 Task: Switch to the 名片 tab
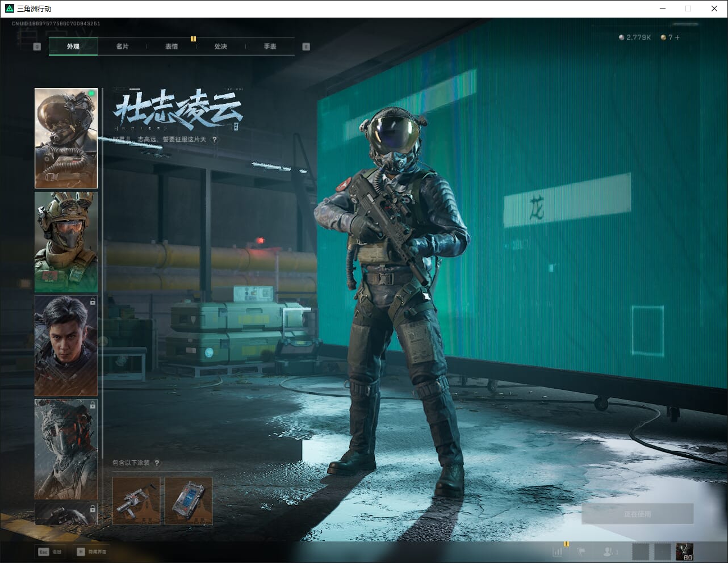122,47
